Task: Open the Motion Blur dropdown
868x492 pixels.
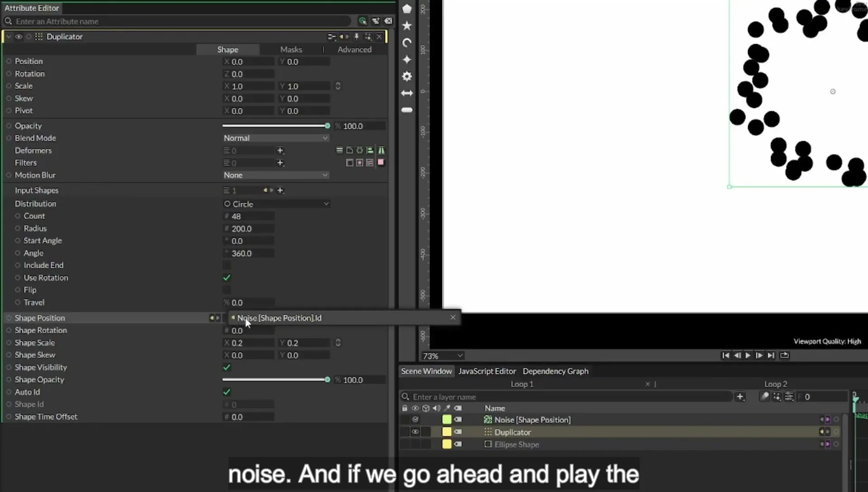Action: click(276, 175)
